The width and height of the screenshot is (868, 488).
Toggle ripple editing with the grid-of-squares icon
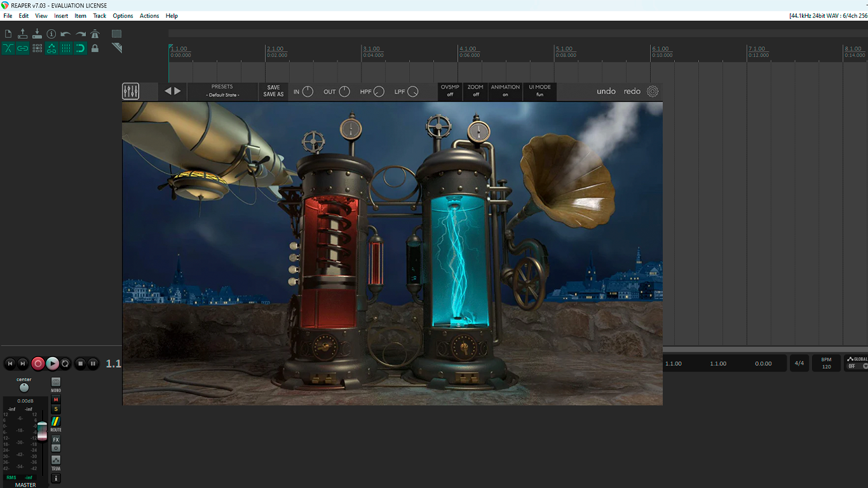coord(37,48)
